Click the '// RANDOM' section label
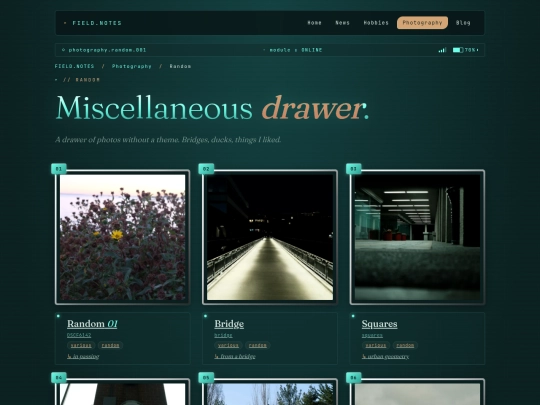This screenshot has height=405, width=540. 82,80
